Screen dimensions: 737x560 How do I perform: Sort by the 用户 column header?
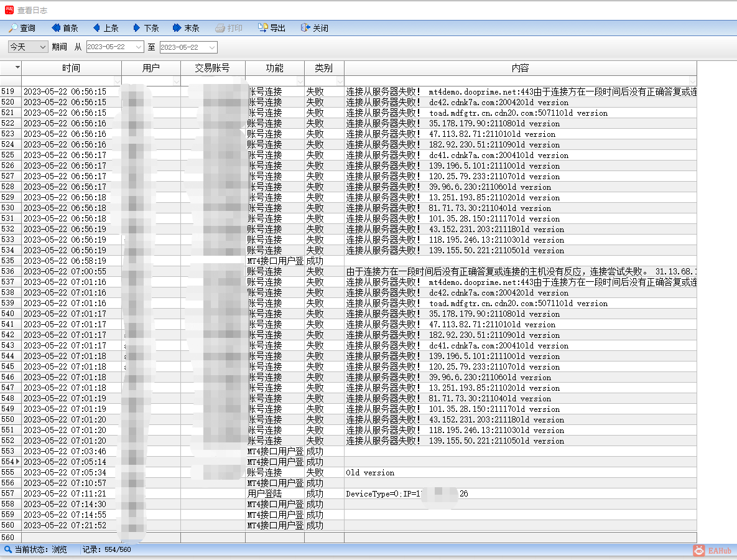151,68
